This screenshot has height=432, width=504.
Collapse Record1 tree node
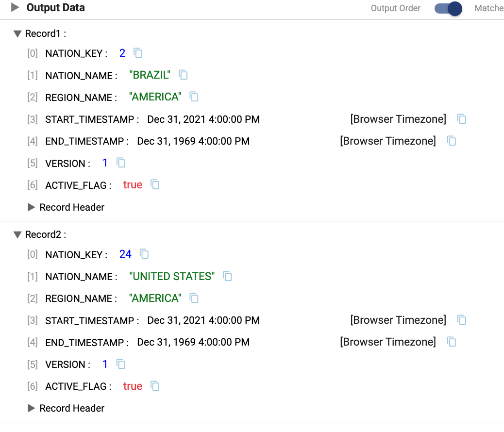pyautogui.click(x=17, y=34)
